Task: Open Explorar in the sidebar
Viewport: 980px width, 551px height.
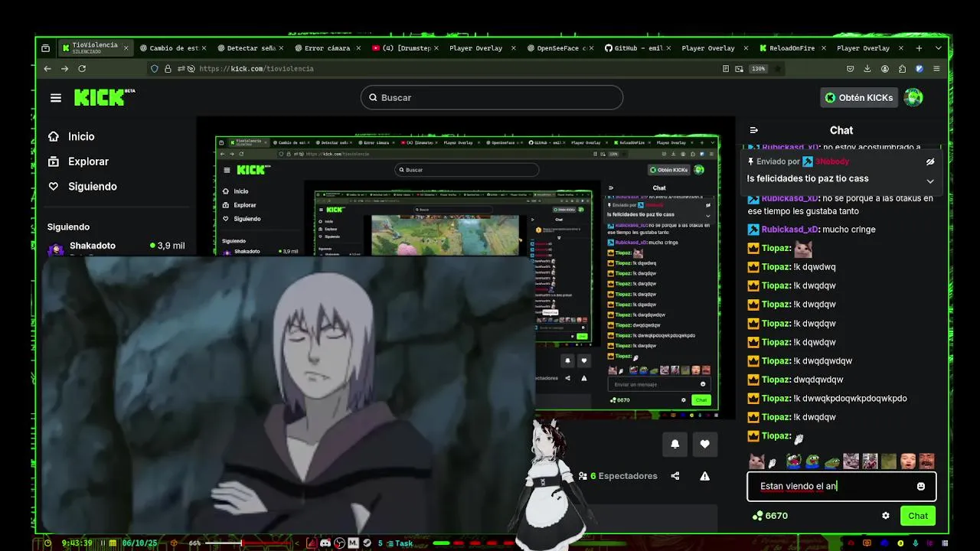Action: click(x=78, y=161)
